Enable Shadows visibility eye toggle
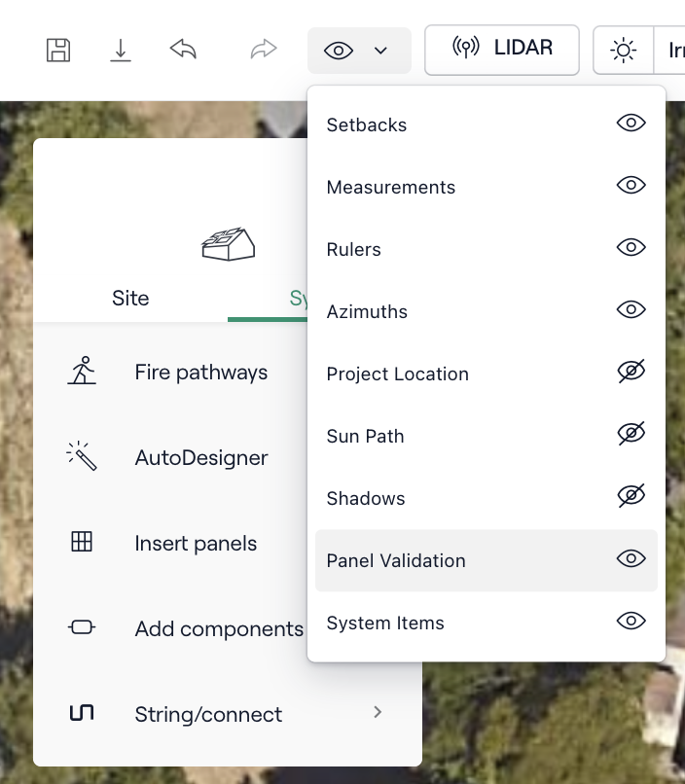Screen dimensions: 685x784 pyautogui.click(x=631, y=497)
